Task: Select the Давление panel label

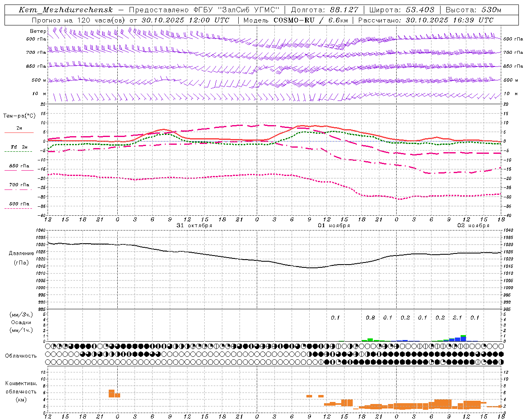Action: coord(21,253)
